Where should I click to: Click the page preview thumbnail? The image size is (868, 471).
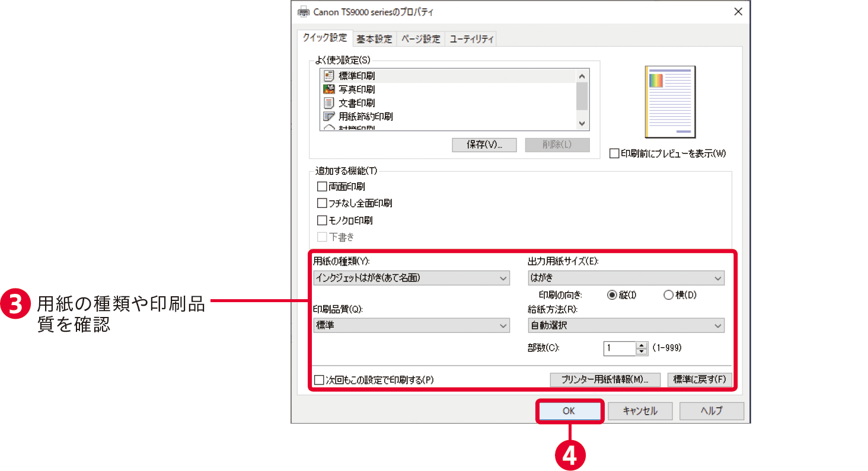[670, 102]
